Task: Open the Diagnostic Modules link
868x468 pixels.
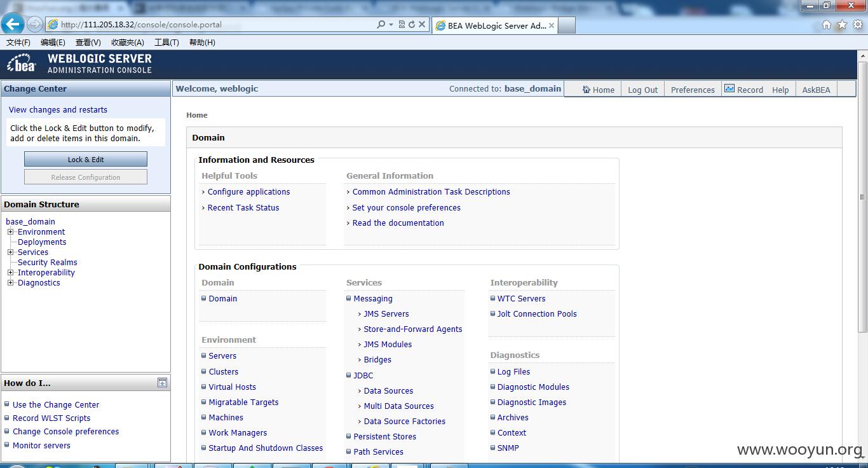Action: pyautogui.click(x=533, y=387)
